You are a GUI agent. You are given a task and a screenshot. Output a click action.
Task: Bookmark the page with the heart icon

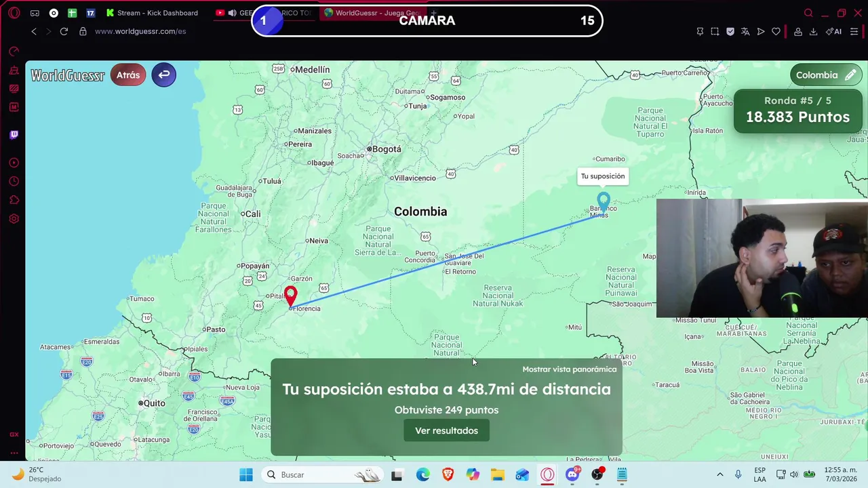tap(776, 31)
